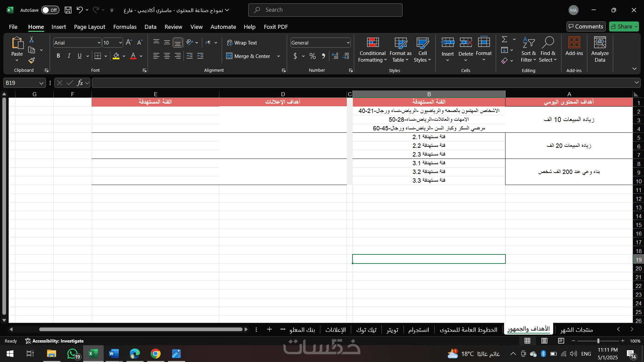The height and width of the screenshot is (362, 644).
Task: Click the Format Painter brush icon
Action: pos(32,61)
